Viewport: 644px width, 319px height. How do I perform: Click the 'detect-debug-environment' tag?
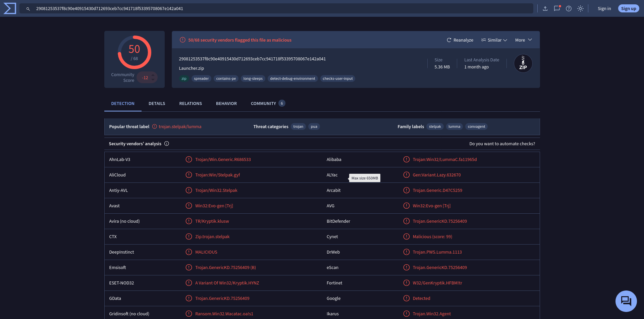292,78
